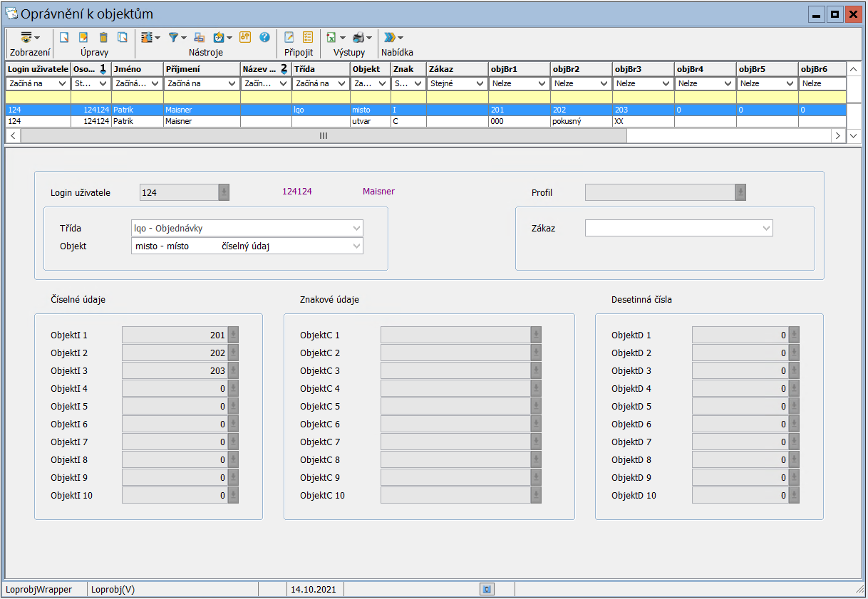Open the Login uživatele filter condition dropdown

63,83
